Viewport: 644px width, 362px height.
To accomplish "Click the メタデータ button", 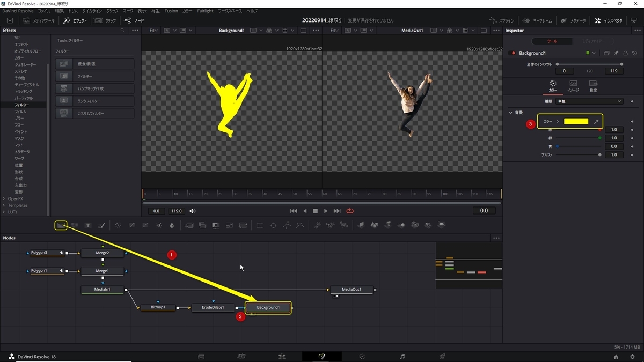I will coord(573,20).
